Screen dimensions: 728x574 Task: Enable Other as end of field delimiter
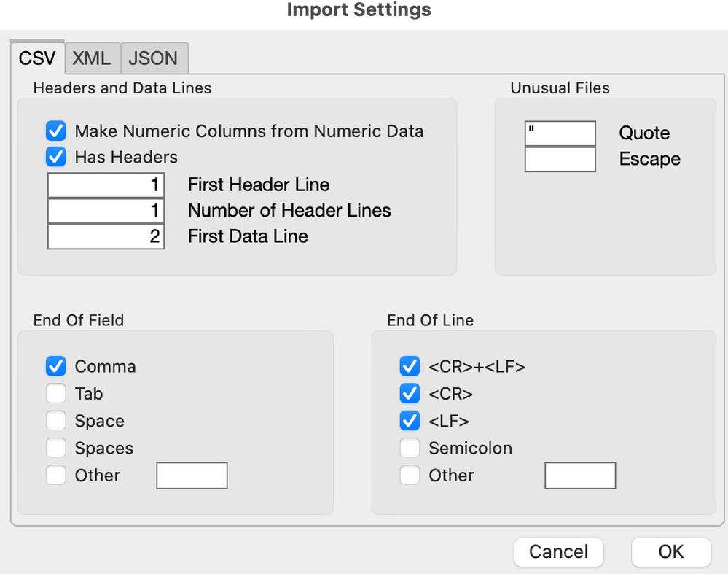(56, 475)
